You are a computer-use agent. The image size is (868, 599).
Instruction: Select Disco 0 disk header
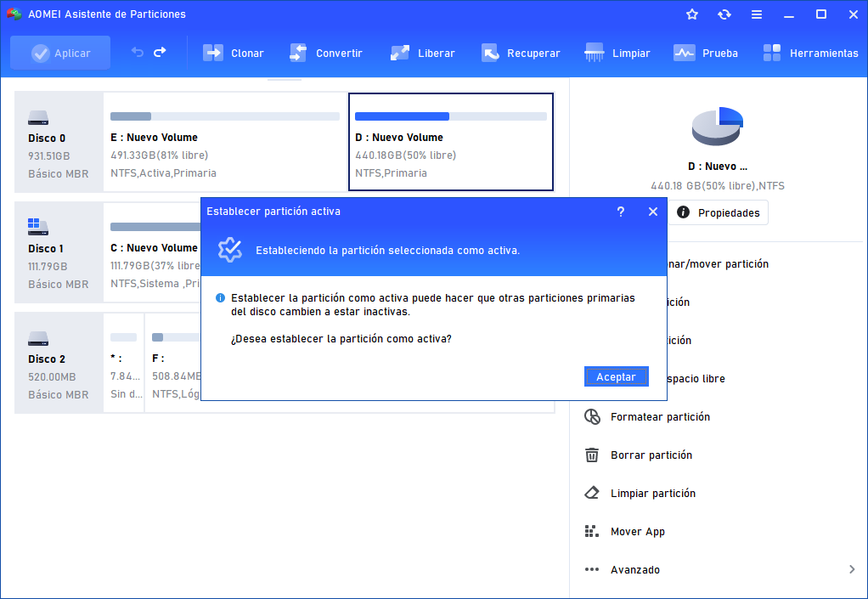pyautogui.click(x=59, y=142)
